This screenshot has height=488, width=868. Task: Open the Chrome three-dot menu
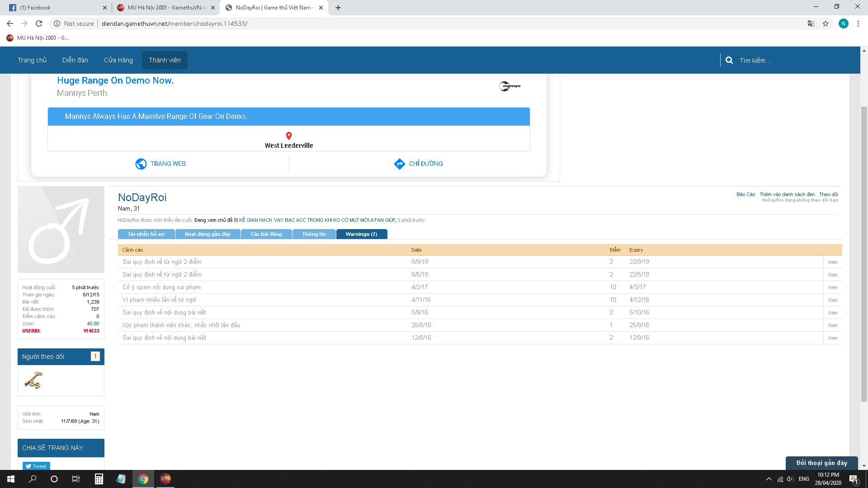coord(858,23)
